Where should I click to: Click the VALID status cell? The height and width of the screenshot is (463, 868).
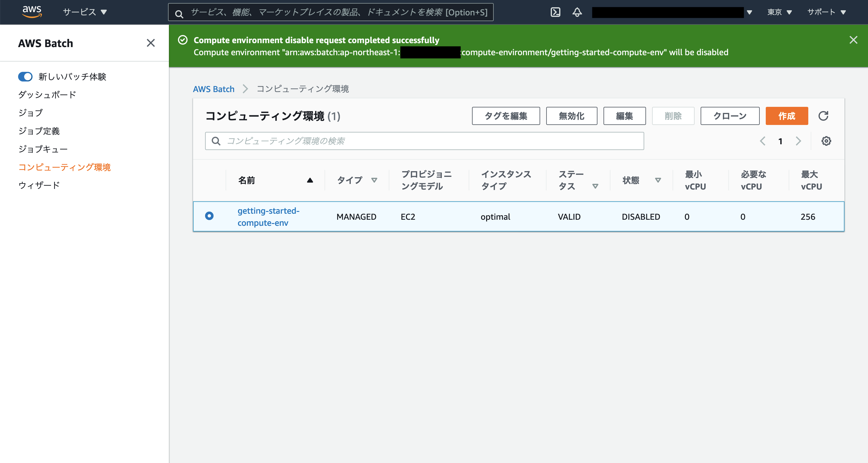click(569, 217)
